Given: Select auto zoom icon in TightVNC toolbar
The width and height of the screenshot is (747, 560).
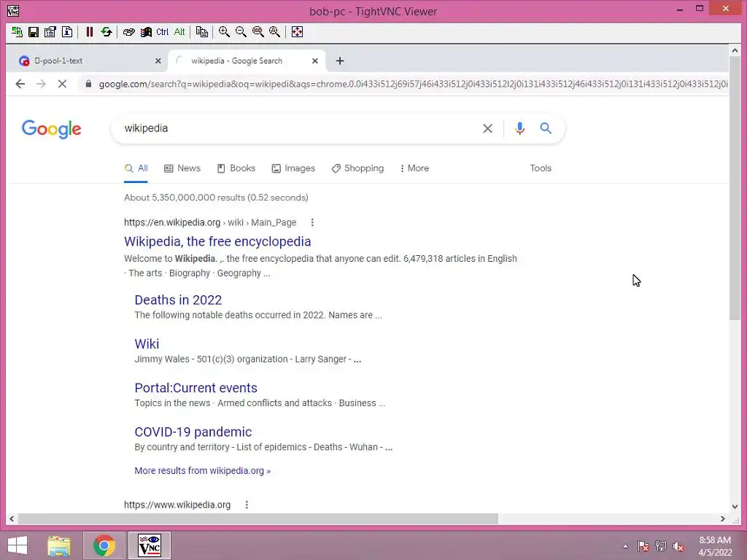Looking at the screenshot, I should click(275, 32).
